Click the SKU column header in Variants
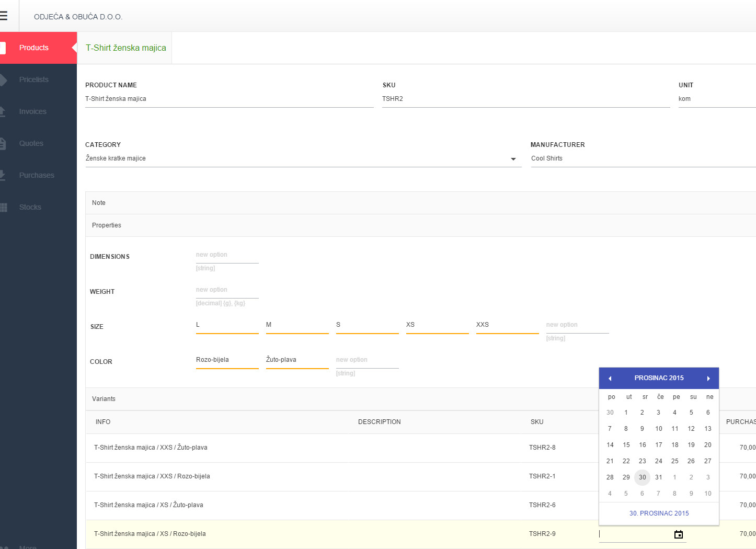This screenshot has width=756, height=549. (x=537, y=422)
